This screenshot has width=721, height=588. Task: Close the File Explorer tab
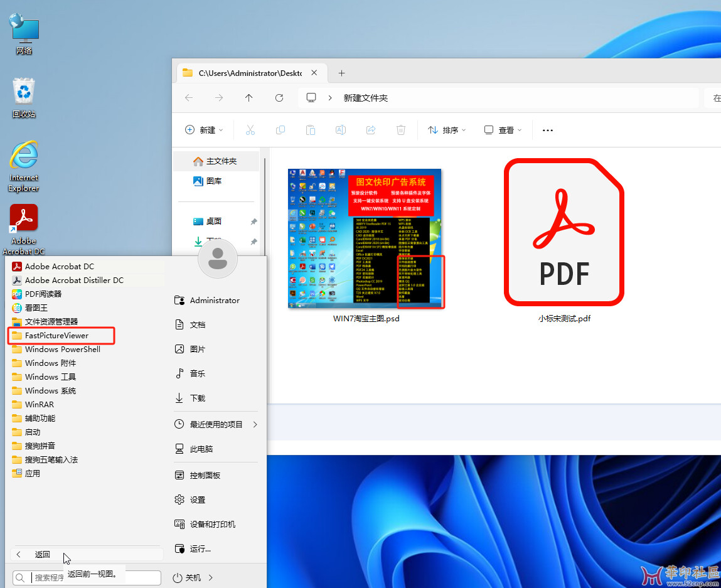pos(314,73)
